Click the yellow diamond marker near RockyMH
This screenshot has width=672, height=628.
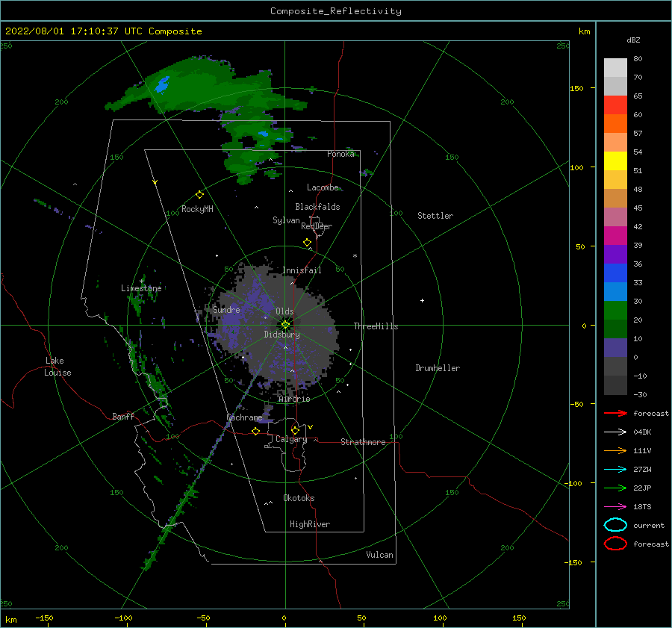coord(199,195)
